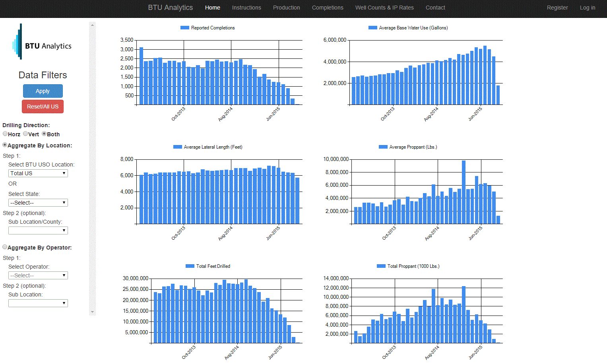This screenshot has height=364, width=607.
Task: Toggle the Average Proppant legend box
Action: click(383, 147)
